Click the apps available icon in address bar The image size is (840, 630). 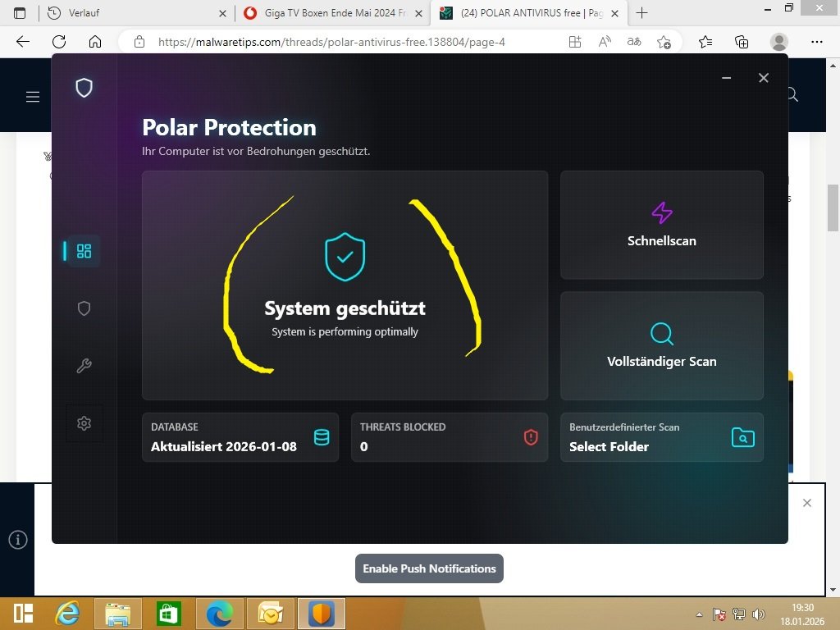[x=575, y=42]
